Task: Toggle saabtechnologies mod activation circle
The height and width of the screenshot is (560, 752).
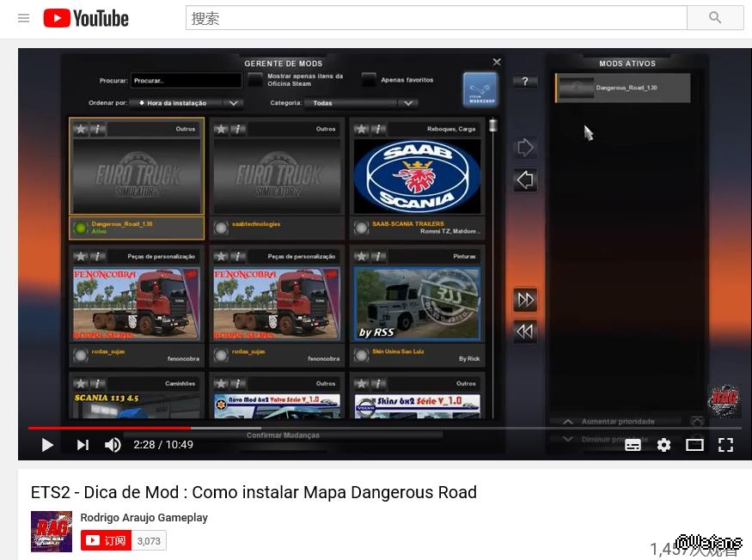Action: tap(221, 228)
